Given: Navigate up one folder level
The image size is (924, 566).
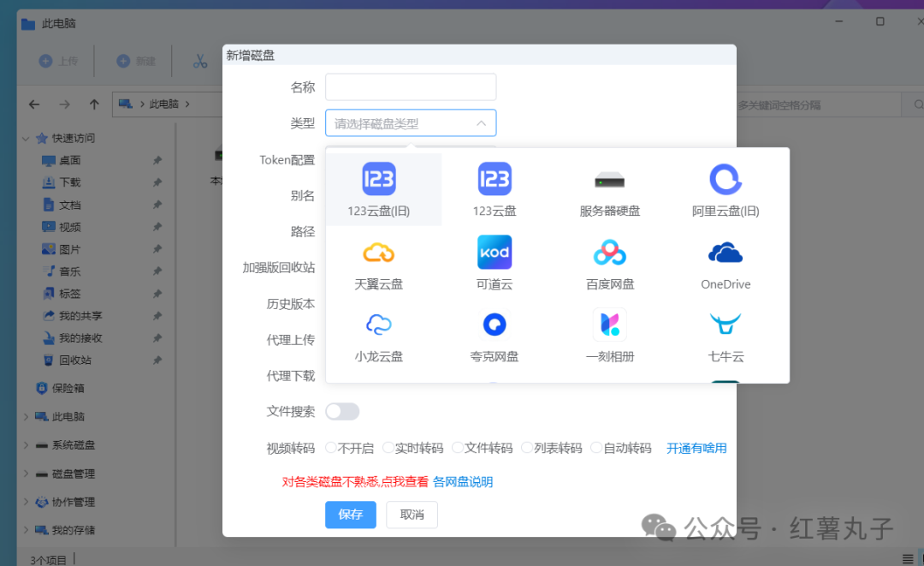Looking at the screenshot, I should pyautogui.click(x=94, y=104).
